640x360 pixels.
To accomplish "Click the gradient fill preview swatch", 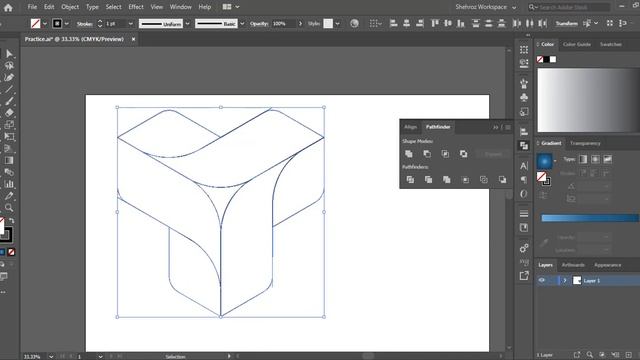I will 544,161.
